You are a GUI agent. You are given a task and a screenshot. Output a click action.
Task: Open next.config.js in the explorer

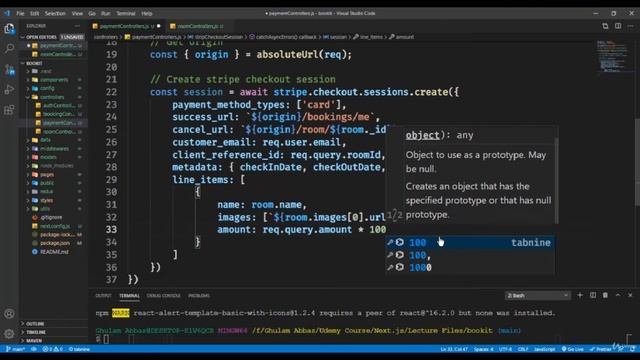coord(55,226)
